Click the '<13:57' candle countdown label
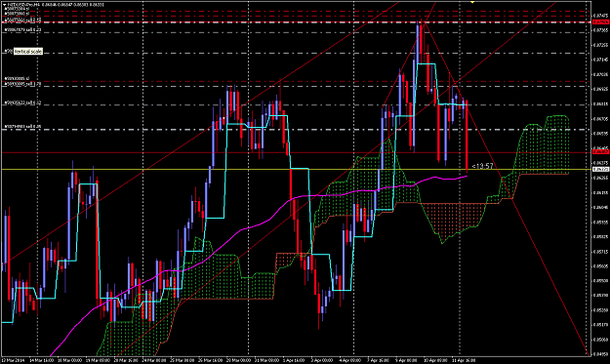Screen dimensions: 610x364 coord(482,166)
